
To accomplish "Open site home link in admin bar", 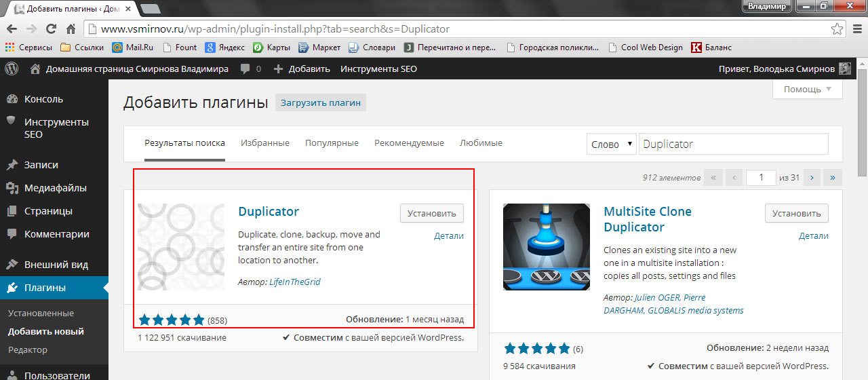I will (x=130, y=69).
